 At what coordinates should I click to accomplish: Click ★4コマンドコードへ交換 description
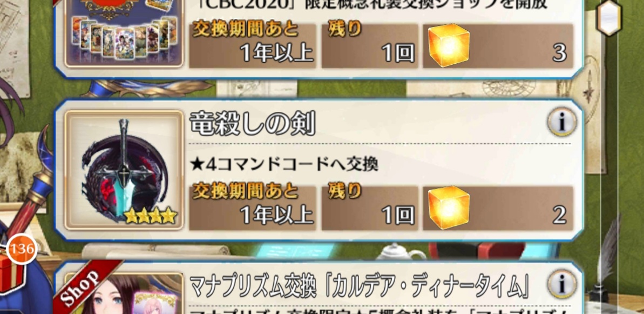click(284, 164)
